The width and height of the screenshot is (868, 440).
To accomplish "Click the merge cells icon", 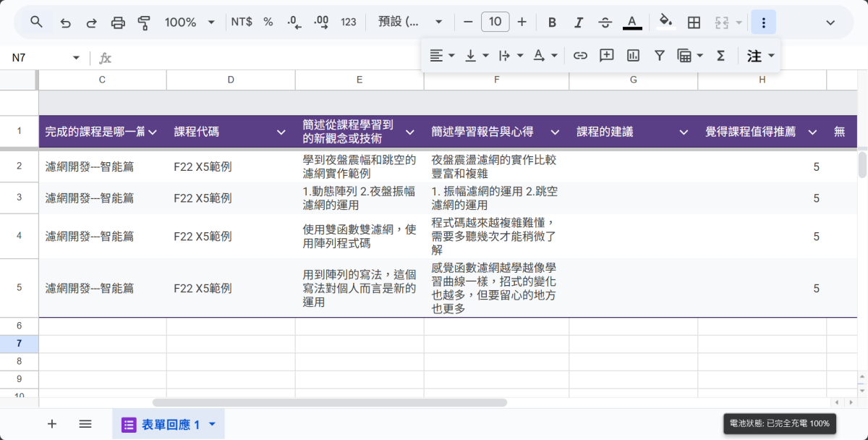I will 721,22.
